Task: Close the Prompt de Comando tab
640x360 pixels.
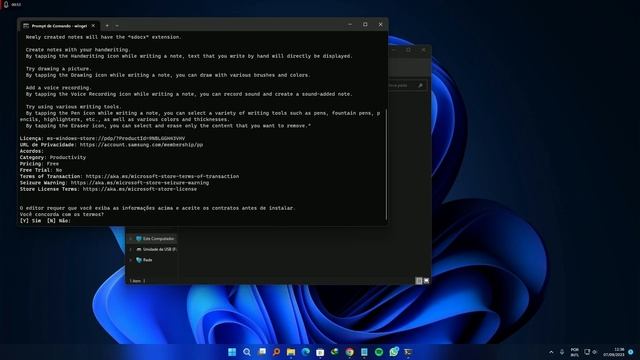Action: pyautogui.click(x=93, y=25)
